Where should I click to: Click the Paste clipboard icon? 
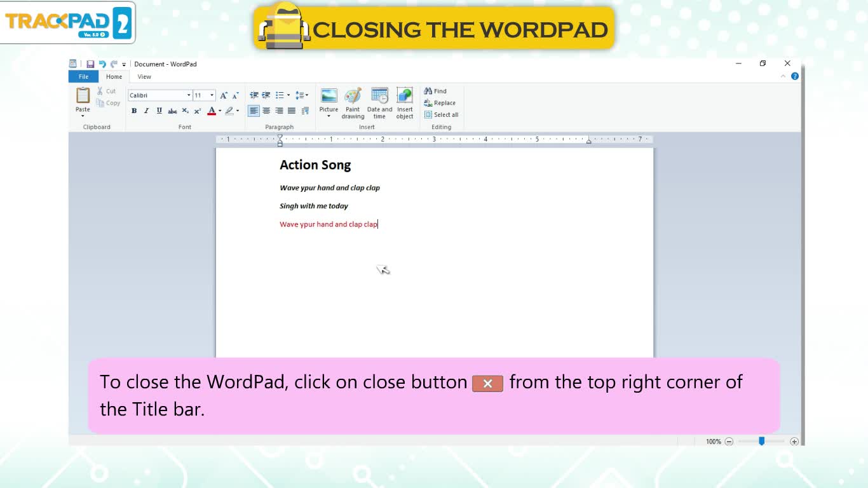pos(83,95)
